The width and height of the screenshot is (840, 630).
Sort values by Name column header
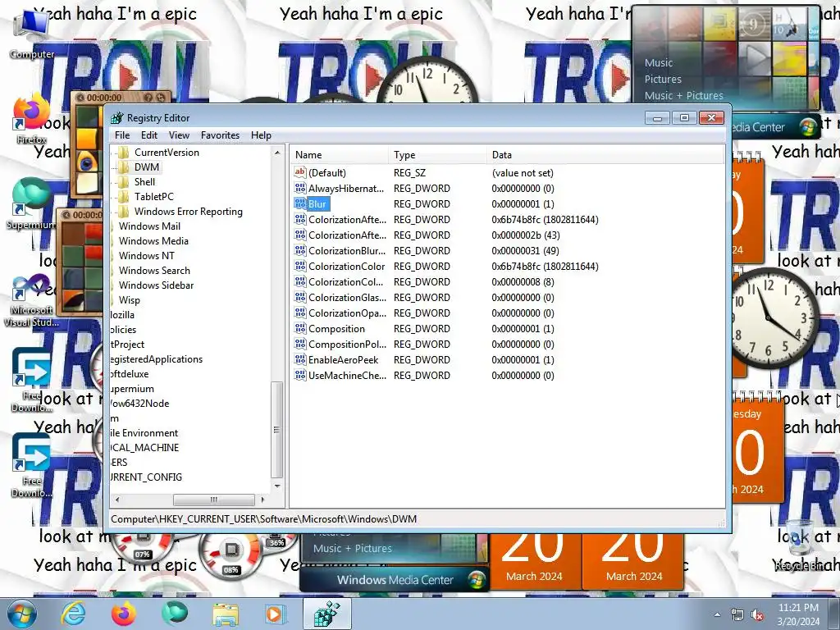[340, 155]
